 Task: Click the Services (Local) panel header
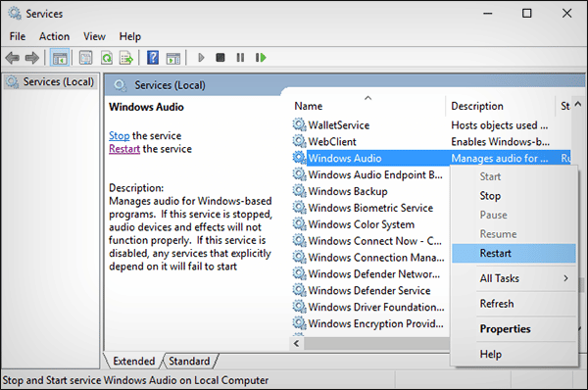(170, 85)
